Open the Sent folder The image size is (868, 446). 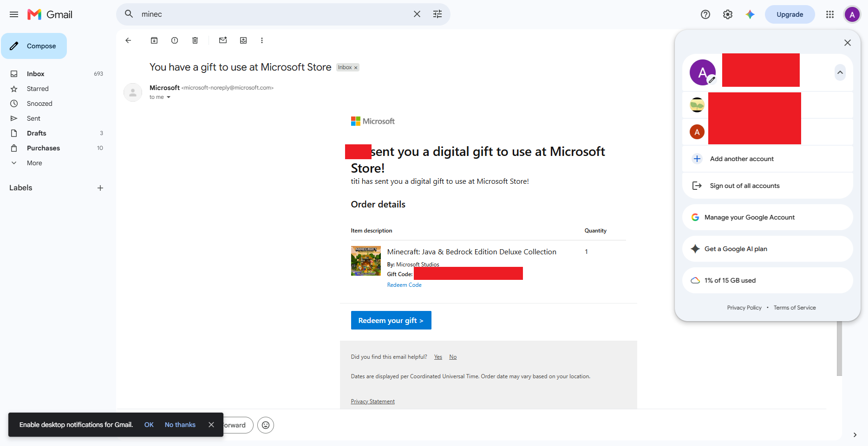(33, 118)
